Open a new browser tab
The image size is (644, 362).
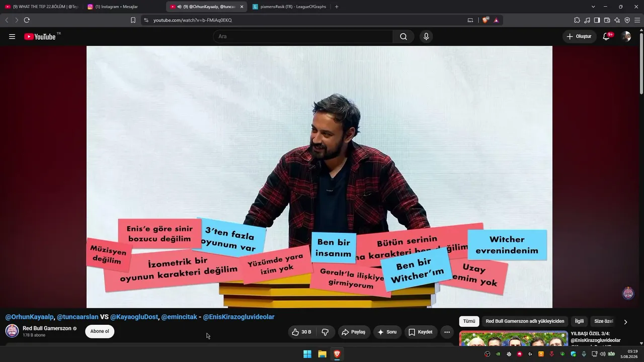click(337, 7)
